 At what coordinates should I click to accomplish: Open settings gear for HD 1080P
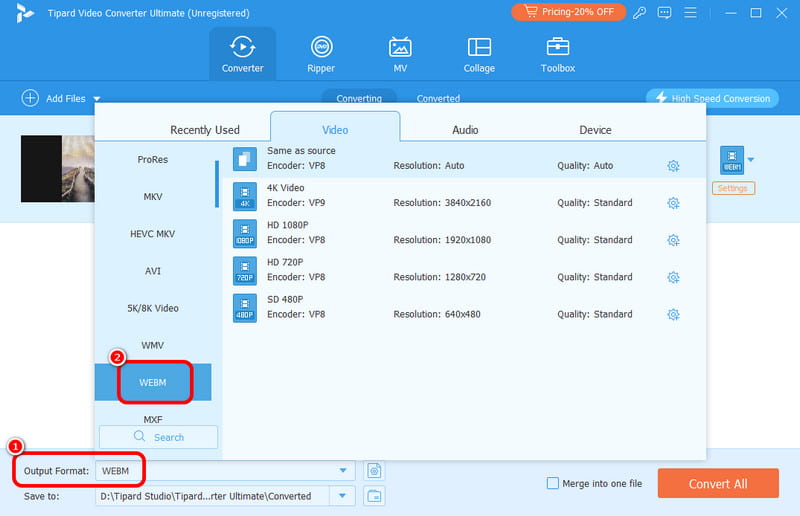pos(673,240)
